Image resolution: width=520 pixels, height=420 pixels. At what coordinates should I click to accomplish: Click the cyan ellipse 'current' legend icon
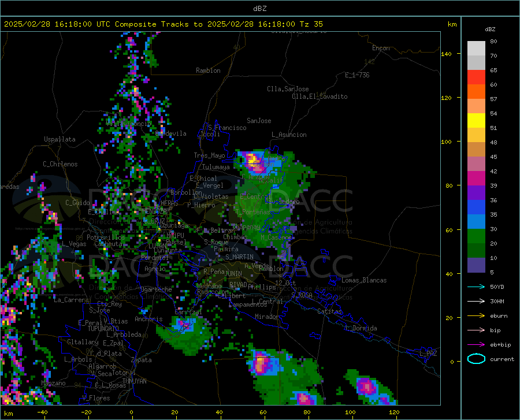pos(476,359)
